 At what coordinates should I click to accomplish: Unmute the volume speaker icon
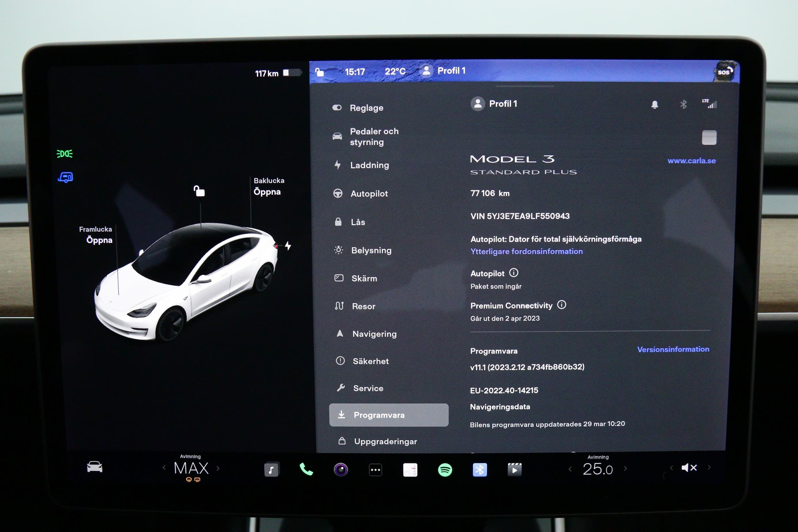pos(689,468)
